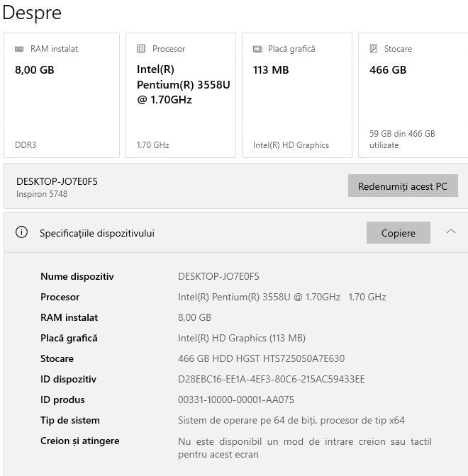The width and height of the screenshot is (468, 476).
Task: Click the value Intel(R) HD Graphics (113 MB)
Action: coord(242,338)
